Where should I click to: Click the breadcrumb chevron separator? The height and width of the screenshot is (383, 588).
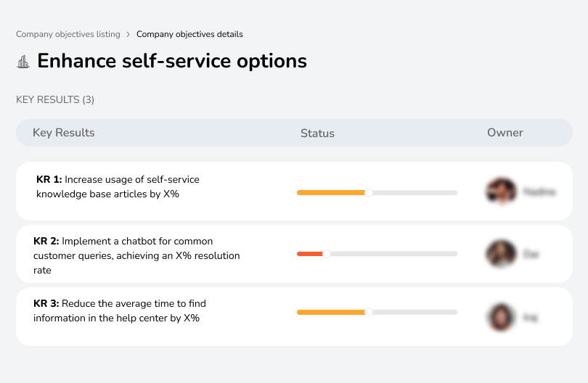[128, 34]
